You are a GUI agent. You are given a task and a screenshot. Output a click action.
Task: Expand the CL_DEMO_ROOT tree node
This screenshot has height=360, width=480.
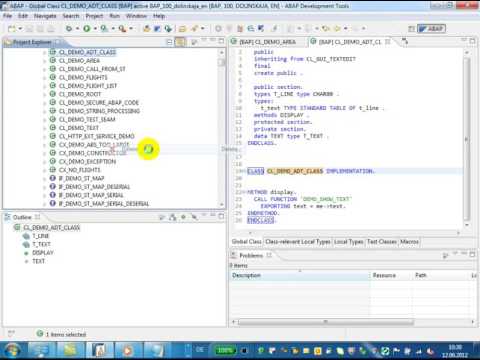45,95
